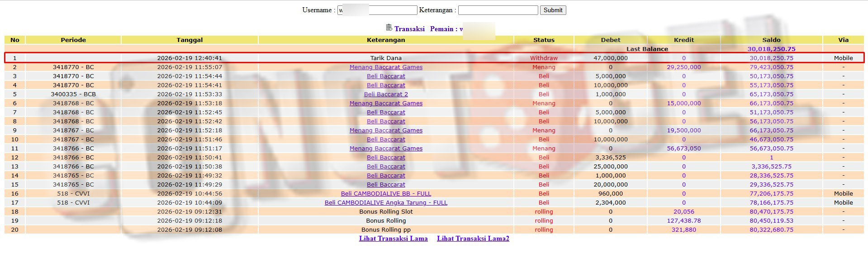
Task: Open Beli CAMBODIALIVE BB - FULL link
Action: pos(386,193)
